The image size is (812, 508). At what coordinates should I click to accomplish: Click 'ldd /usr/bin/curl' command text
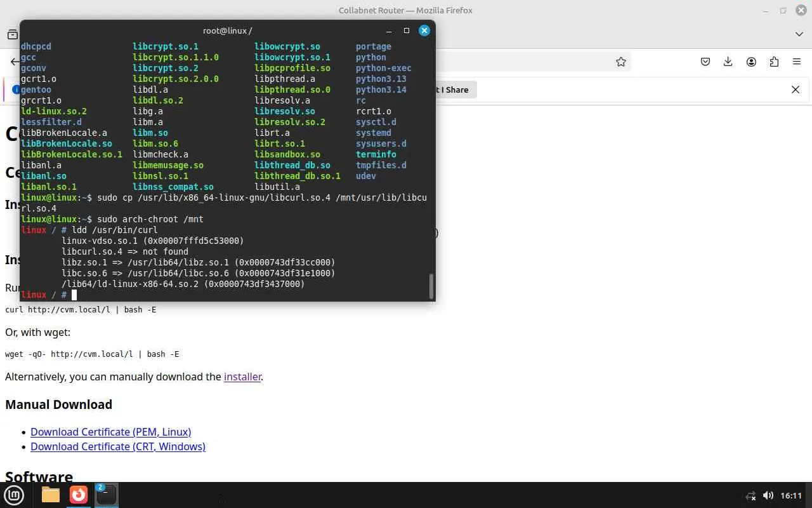coord(115,230)
